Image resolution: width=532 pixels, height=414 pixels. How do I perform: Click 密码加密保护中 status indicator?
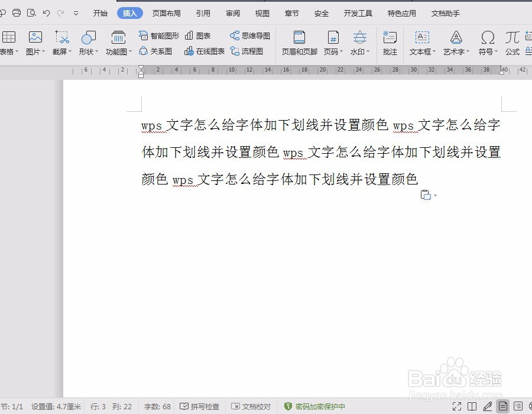point(315,406)
